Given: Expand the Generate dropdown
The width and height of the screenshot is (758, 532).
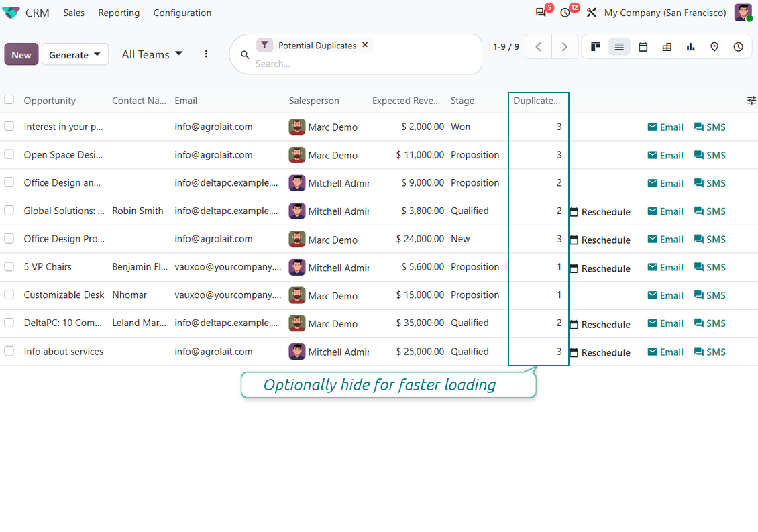Looking at the screenshot, I should 75,54.
